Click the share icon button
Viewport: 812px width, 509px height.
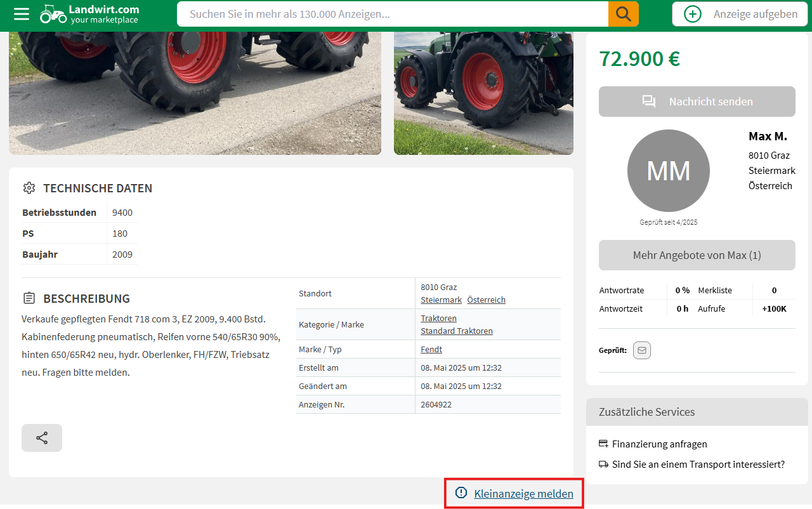[42, 438]
